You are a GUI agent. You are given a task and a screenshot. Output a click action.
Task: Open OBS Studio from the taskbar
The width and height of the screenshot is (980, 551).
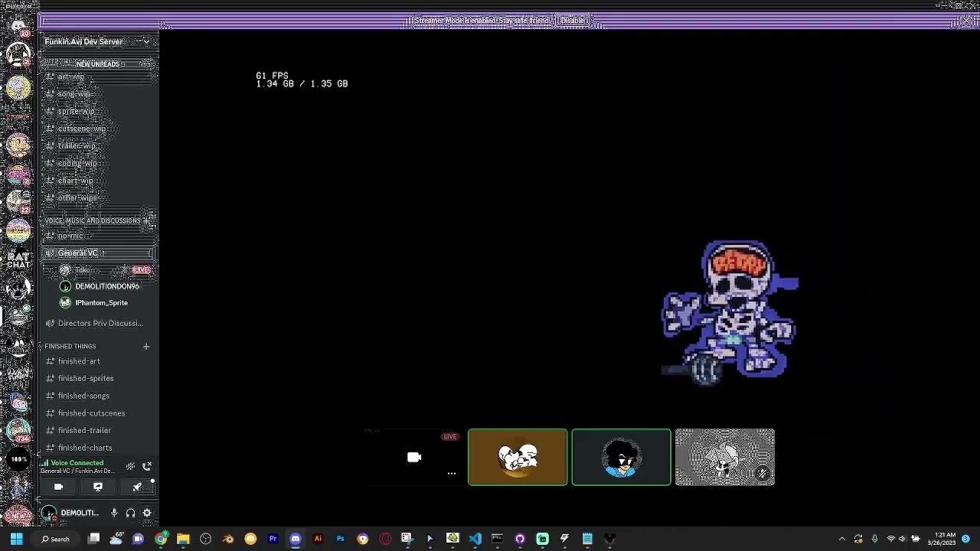tap(205, 540)
